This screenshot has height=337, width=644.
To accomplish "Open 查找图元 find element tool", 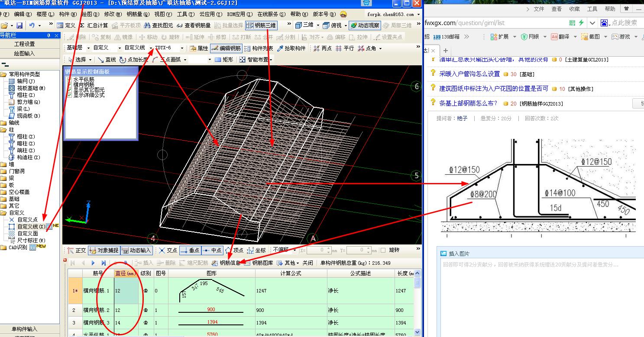I will (x=158, y=26).
